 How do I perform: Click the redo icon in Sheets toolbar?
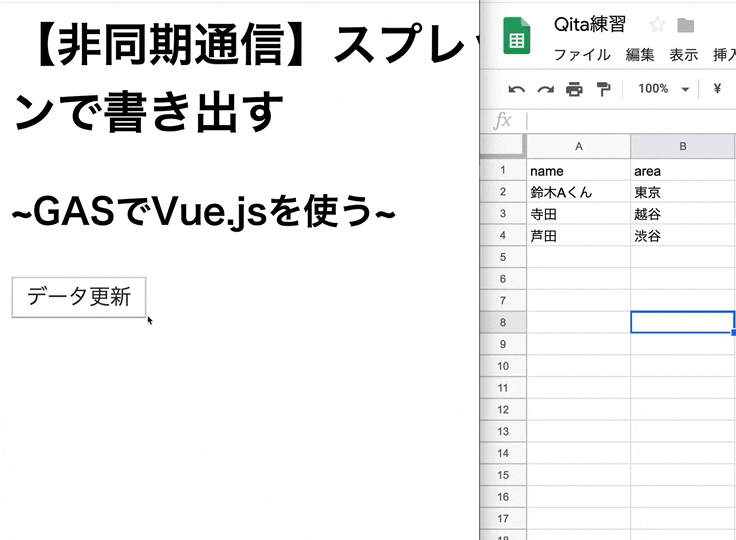click(x=545, y=89)
